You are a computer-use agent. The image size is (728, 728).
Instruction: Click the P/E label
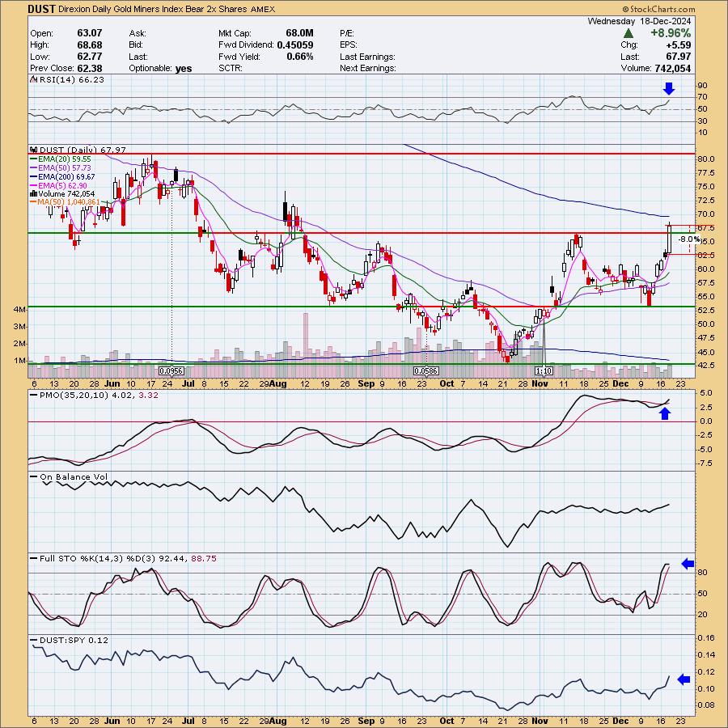[347, 33]
